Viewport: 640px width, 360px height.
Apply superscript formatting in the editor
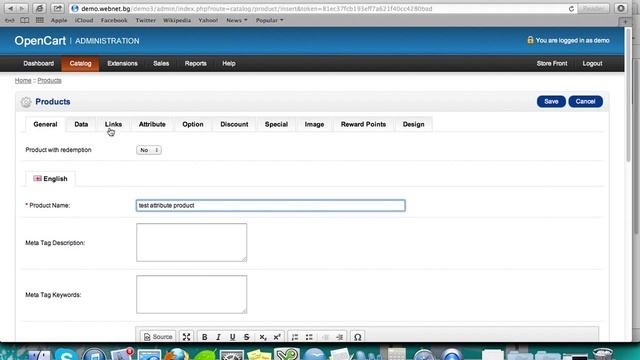click(x=277, y=337)
